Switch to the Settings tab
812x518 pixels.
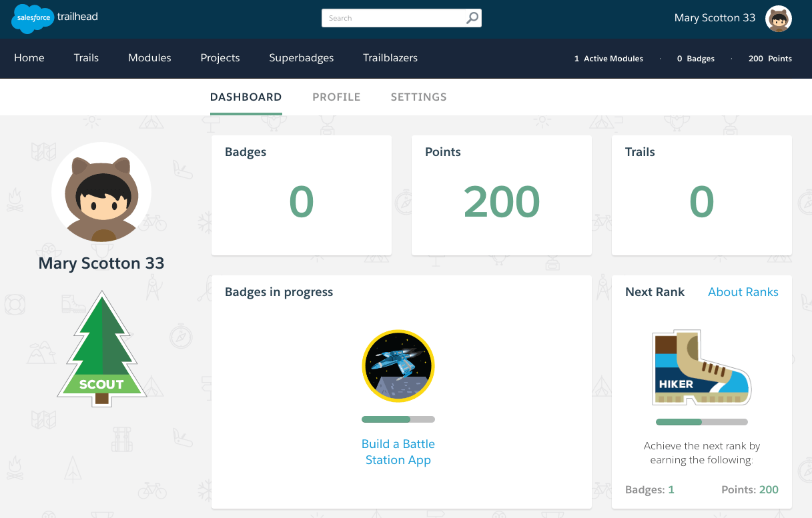(418, 97)
